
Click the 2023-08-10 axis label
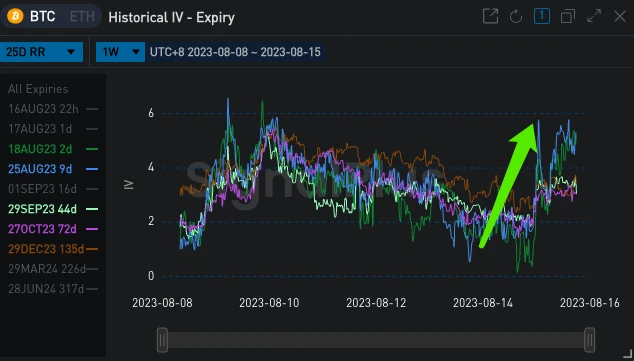coord(269,303)
